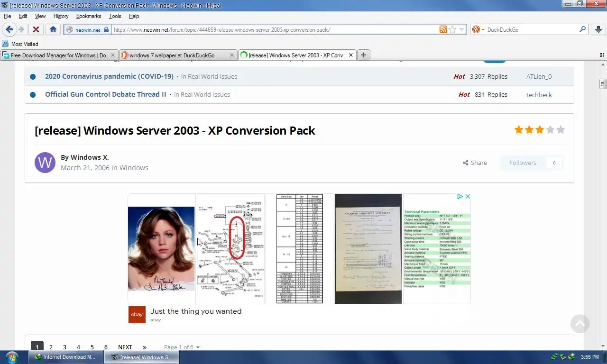The height and width of the screenshot is (364, 607).
Task: Click the Share button
Action: pyautogui.click(x=475, y=163)
